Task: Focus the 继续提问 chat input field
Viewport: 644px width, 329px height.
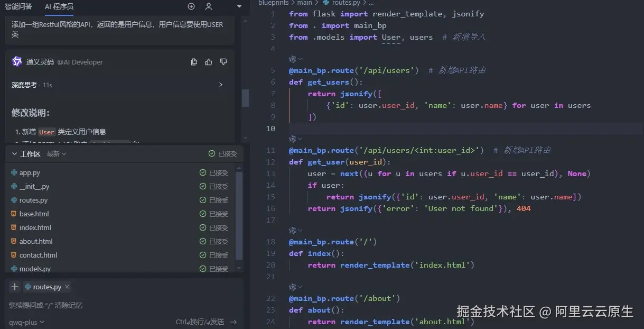Action: 123,305
